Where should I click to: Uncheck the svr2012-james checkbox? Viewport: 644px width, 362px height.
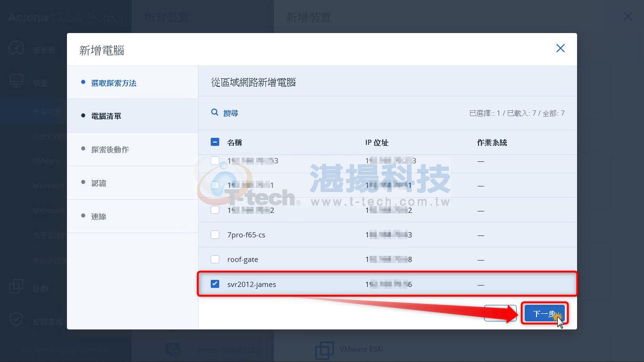pos(215,284)
